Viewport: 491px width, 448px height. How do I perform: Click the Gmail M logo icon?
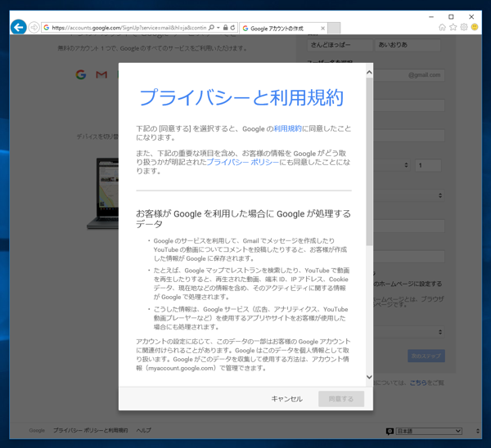101,74
